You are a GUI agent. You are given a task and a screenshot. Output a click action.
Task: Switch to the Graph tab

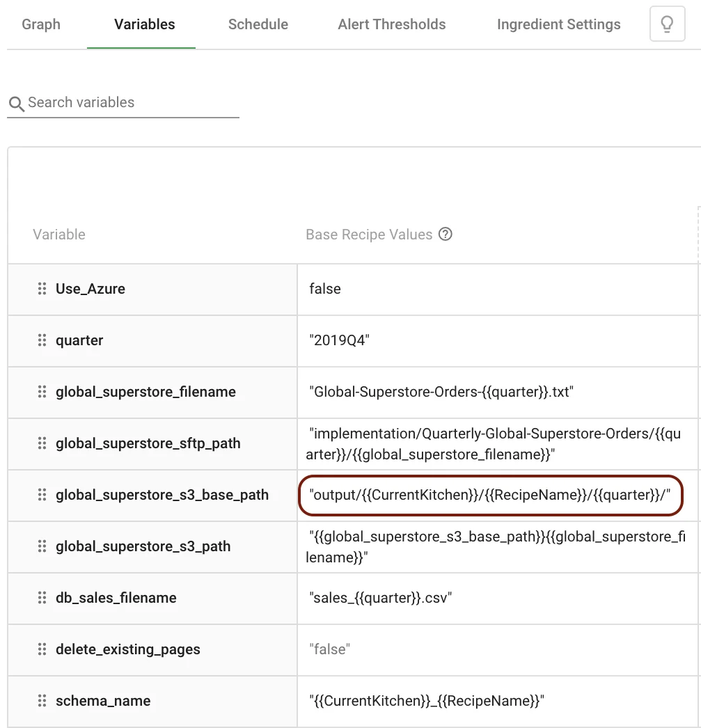coord(40,24)
